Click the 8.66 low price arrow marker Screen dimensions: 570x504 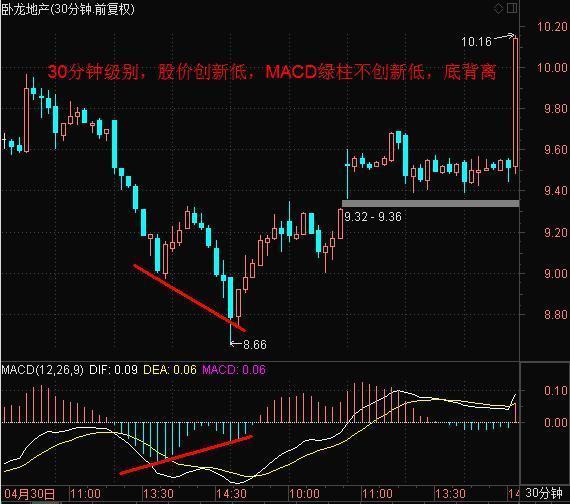249,344
